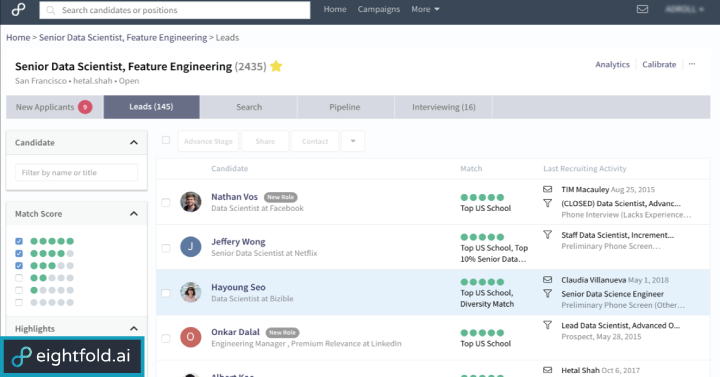Check the zero-dot match score filter

click(19, 302)
